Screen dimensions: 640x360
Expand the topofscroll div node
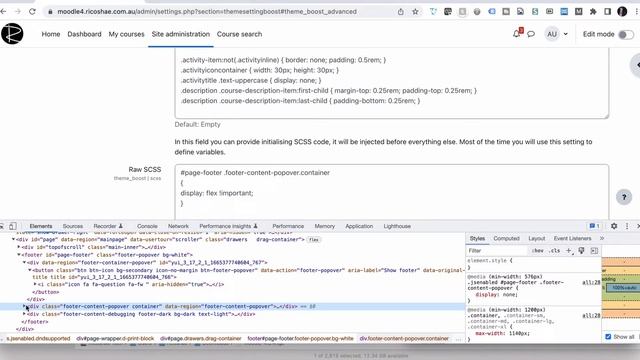coord(19,247)
